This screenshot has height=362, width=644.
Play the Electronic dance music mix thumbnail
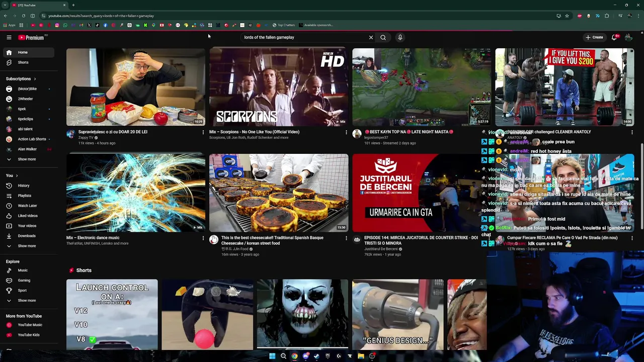tap(136, 193)
